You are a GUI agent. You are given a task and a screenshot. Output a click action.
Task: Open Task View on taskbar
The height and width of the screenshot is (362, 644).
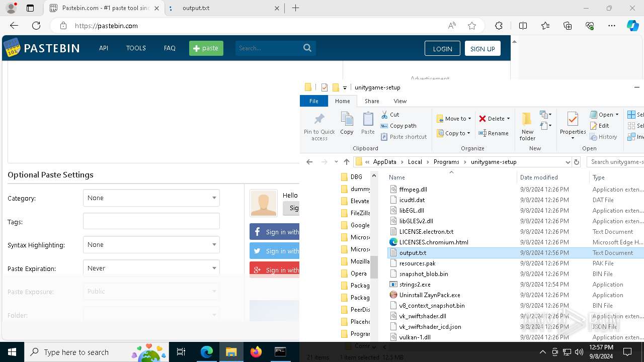pyautogui.click(x=181, y=352)
